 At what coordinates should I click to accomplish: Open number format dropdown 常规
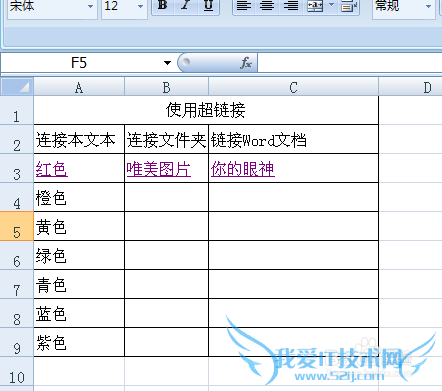click(x=428, y=6)
